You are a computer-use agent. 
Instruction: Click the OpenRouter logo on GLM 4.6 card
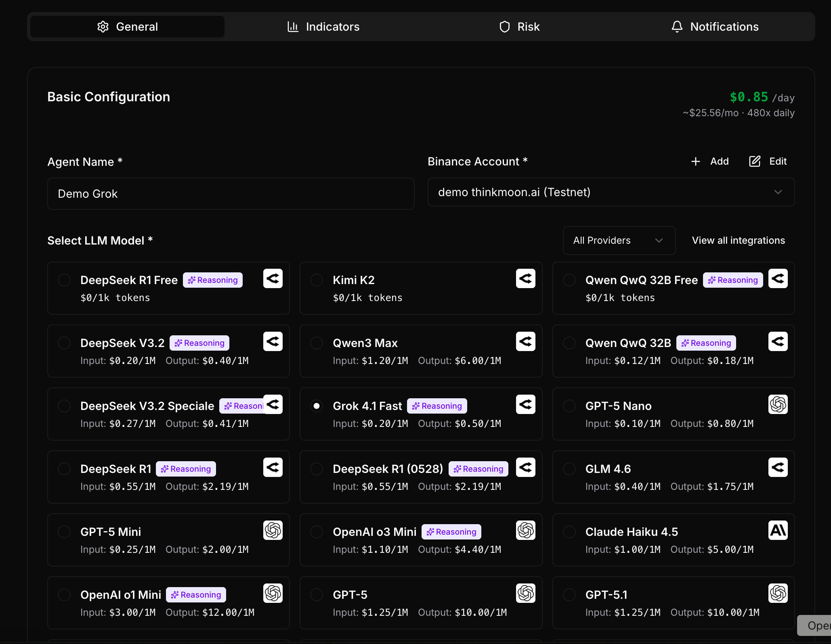778,467
